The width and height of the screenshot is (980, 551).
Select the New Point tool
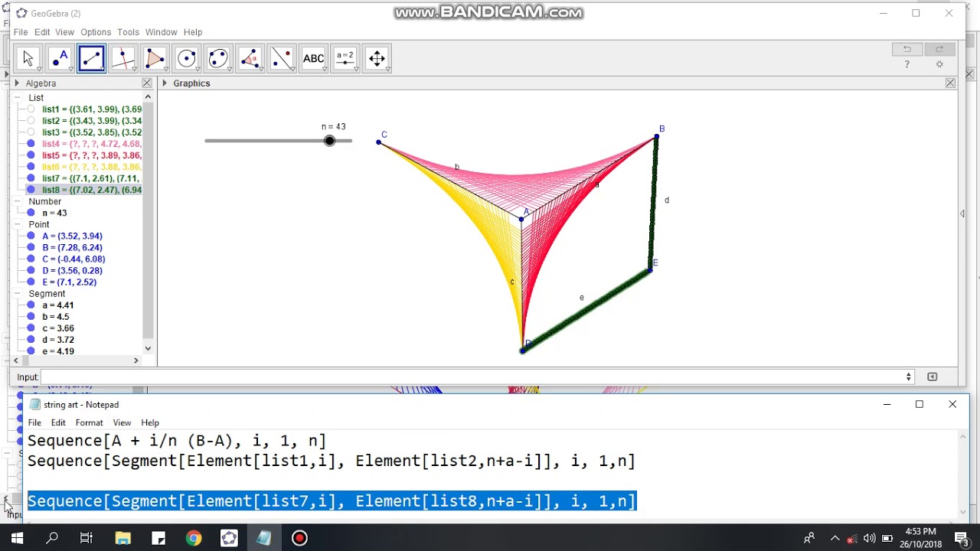point(60,58)
